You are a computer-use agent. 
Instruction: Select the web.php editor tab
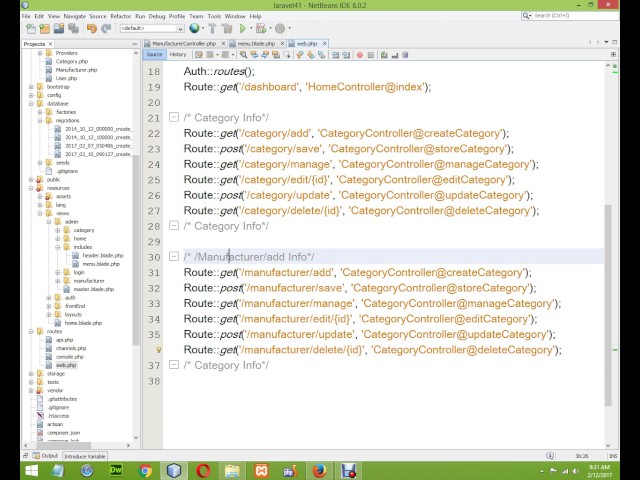[307, 43]
